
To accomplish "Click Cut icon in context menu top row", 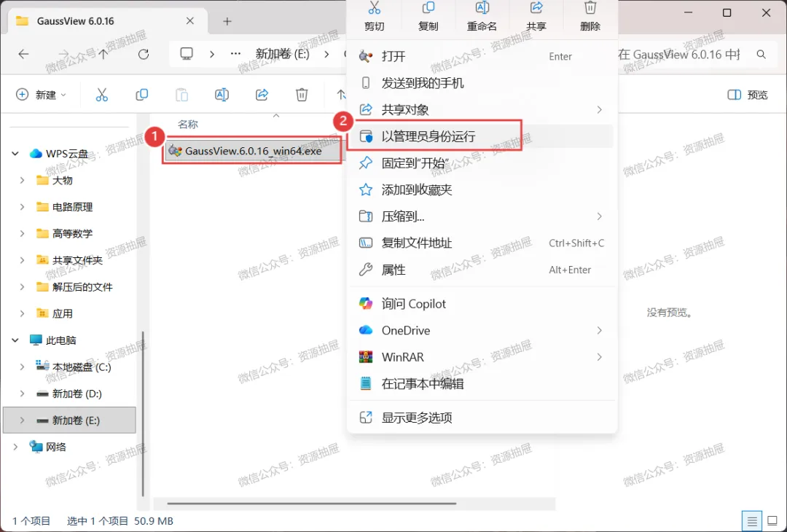I will [x=375, y=8].
